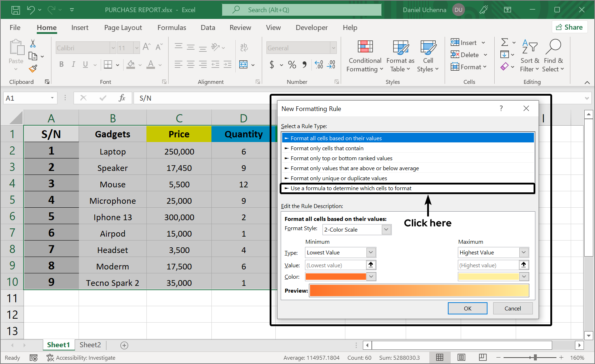The height and width of the screenshot is (364, 595).
Task: Switch to the Formulas ribbon tab
Action: pyautogui.click(x=172, y=27)
